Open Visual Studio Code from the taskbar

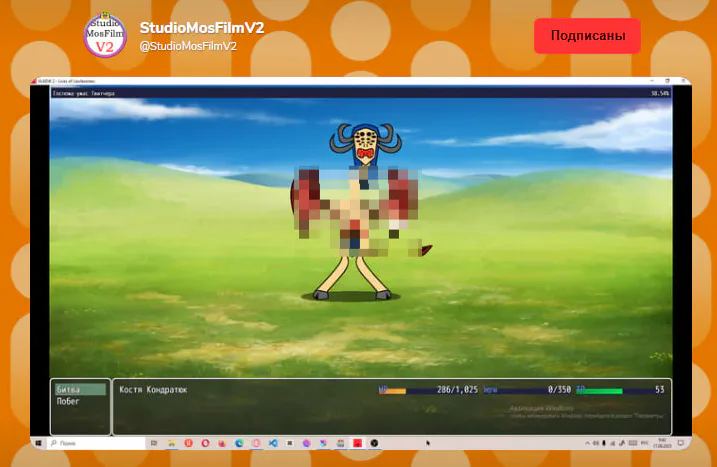pos(273,443)
